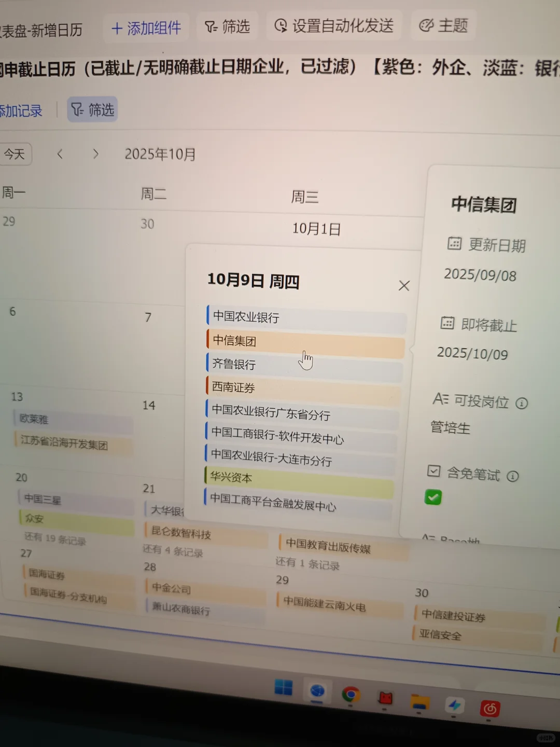
Task: Open Chrome from the taskbar
Action: 352,694
